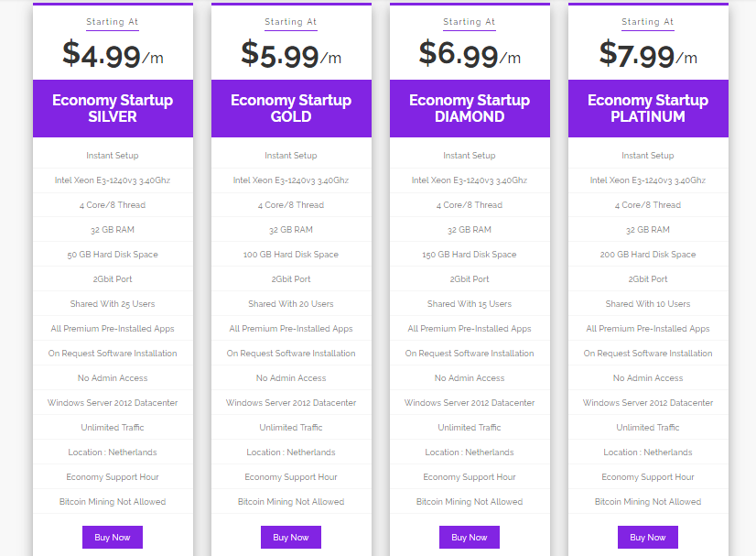Click the $4.99/m price
The image size is (756, 556).
coord(113,55)
